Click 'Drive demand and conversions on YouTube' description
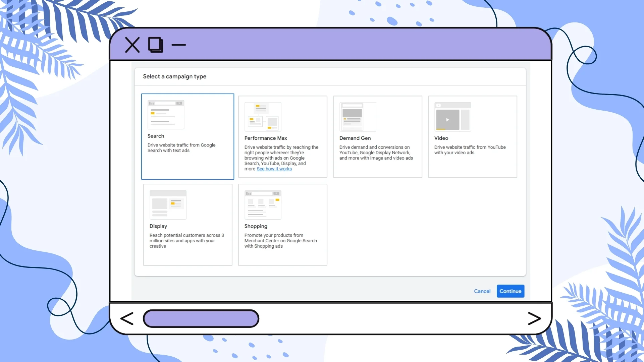 pos(376,153)
